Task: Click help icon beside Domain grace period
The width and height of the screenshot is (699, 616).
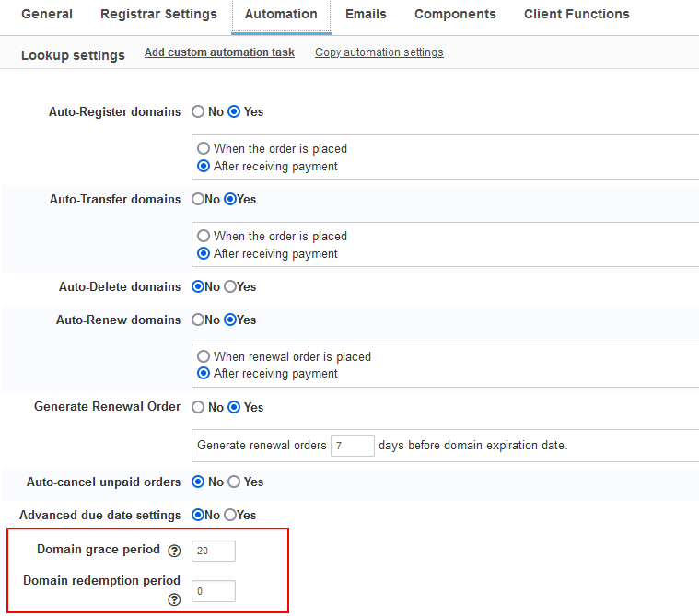Action: pos(174,551)
